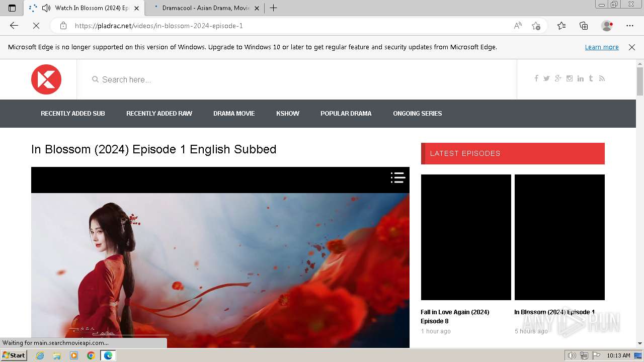Stop loading the page
This screenshot has width=644, height=362.
[36, 26]
